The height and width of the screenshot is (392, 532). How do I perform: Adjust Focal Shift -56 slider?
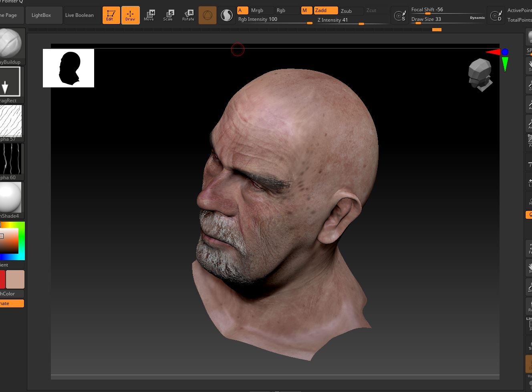(448, 10)
